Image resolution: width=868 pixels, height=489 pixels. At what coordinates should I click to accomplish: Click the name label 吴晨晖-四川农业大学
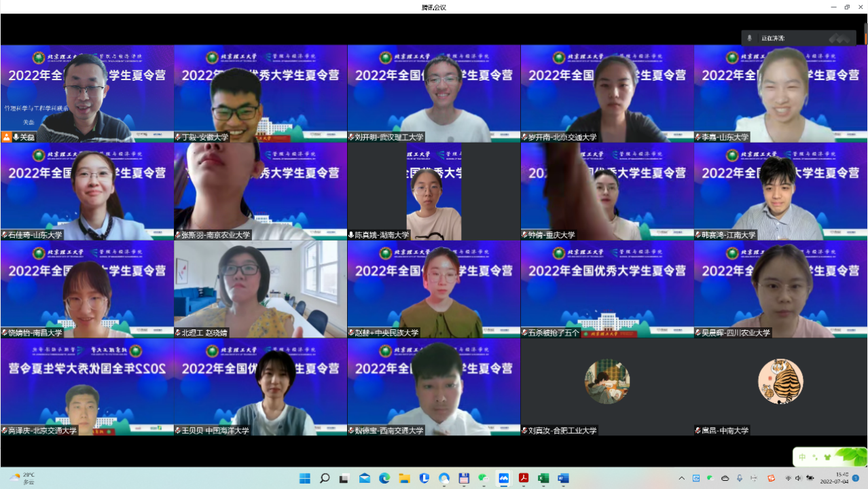(x=736, y=333)
